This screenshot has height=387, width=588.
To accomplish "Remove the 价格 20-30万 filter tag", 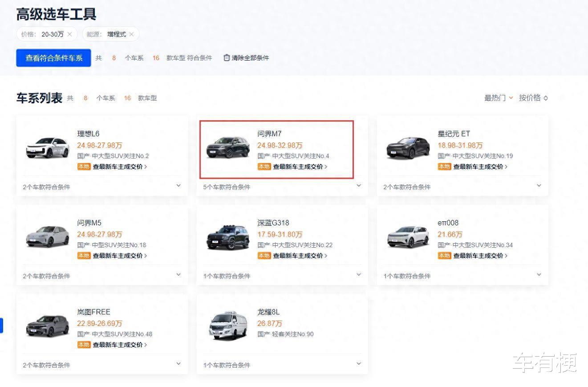I will 69,34.
